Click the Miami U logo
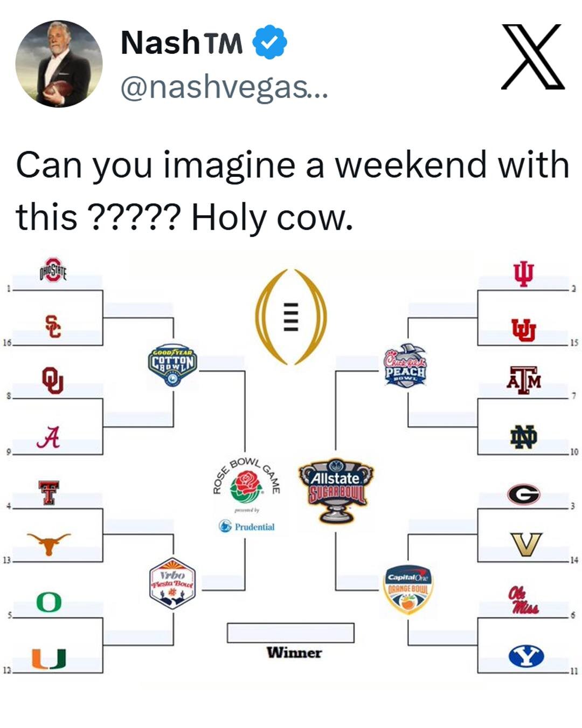 click(x=48, y=658)
